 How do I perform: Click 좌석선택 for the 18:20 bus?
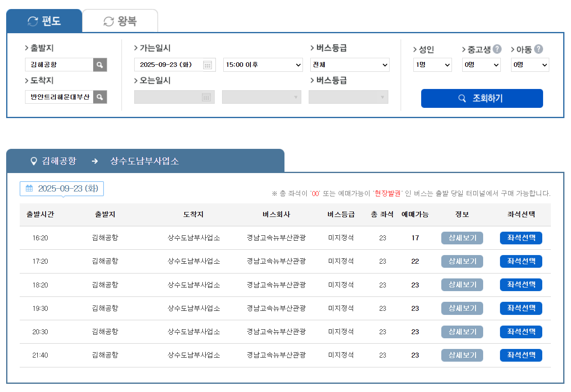point(521,285)
